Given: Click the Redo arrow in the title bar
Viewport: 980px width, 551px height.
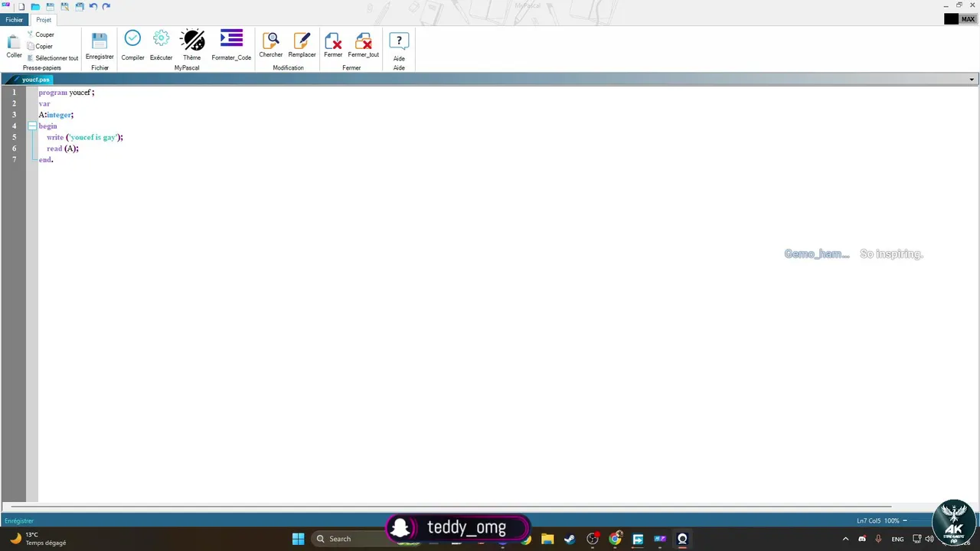Looking at the screenshot, I should tap(106, 6).
